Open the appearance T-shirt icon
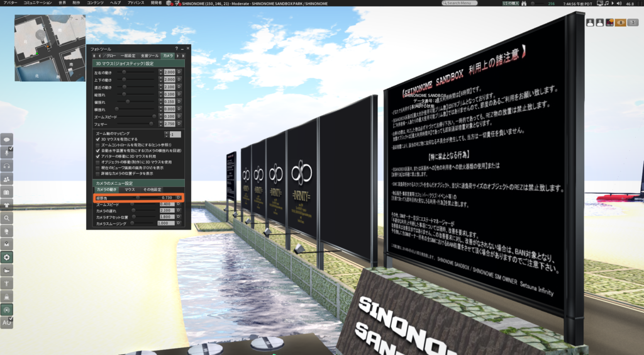Image resolution: width=644 pixels, height=355 pixels. 6,205
